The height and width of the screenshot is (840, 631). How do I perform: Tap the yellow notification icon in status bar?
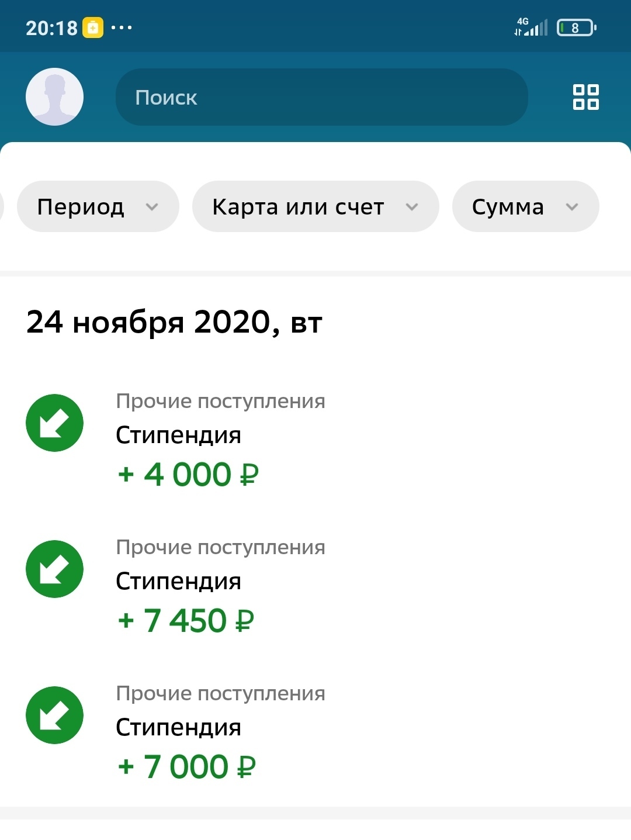(x=92, y=27)
